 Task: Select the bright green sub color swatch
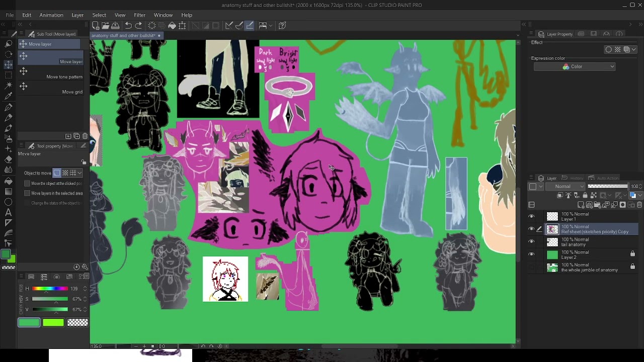[53, 322]
